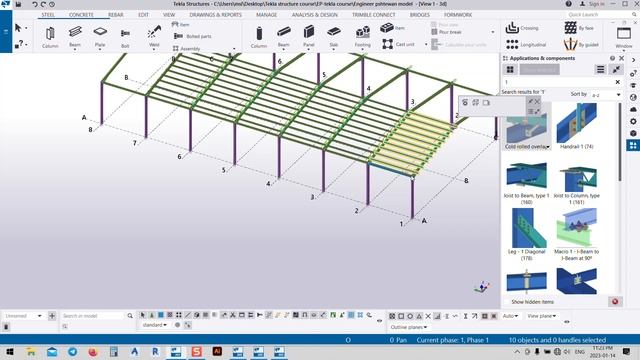
Task: Click the search in model magnifier
Action: 130,316
